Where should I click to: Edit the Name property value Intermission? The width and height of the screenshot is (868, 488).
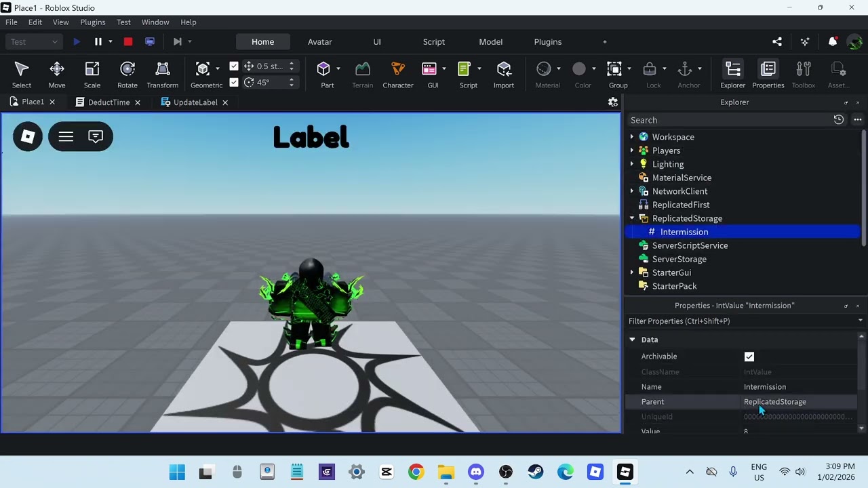(765, 387)
